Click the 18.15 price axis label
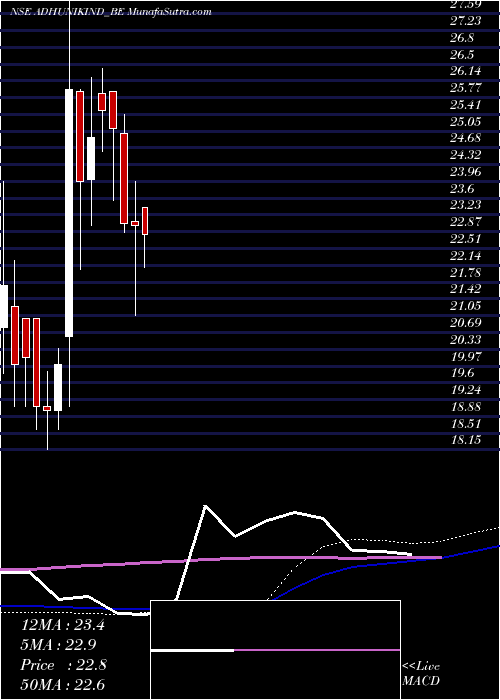The width and height of the screenshot is (500, 700). (x=465, y=440)
